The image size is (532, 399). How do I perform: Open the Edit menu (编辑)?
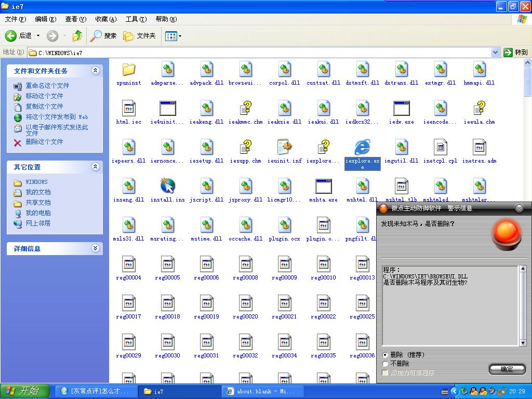[46, 19]
